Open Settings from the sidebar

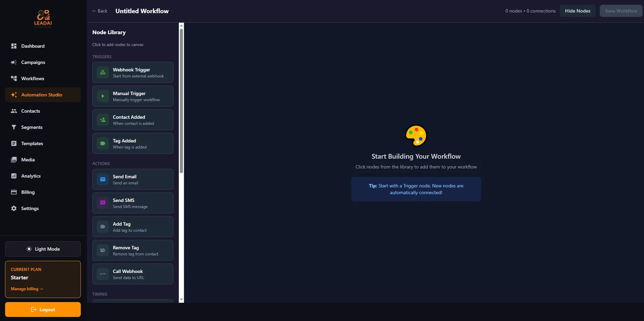tap(30, 208)
